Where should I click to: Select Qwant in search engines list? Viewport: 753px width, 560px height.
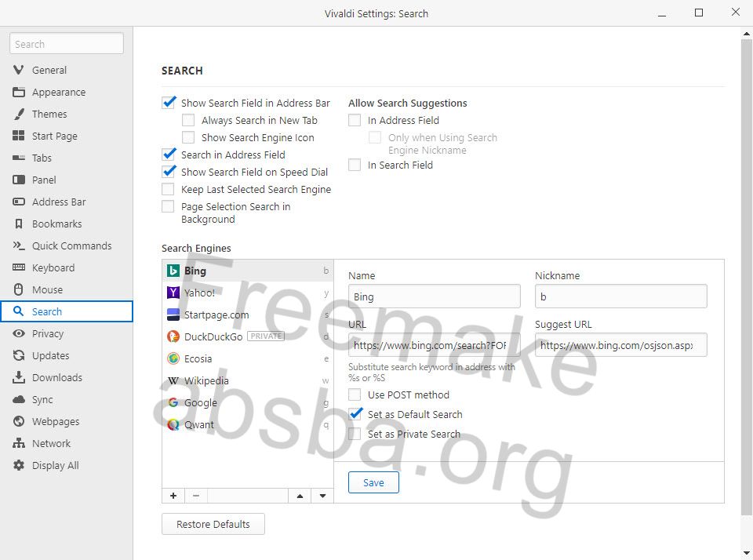click(x=248, y=424)
